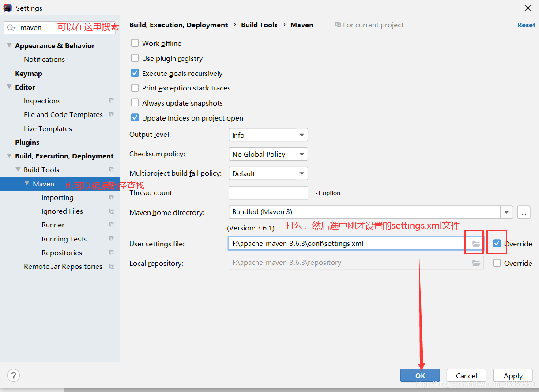Click the Cancel button
Image resolution: width=539 pixels, height=392 pixels.
(x=466, y=376)
